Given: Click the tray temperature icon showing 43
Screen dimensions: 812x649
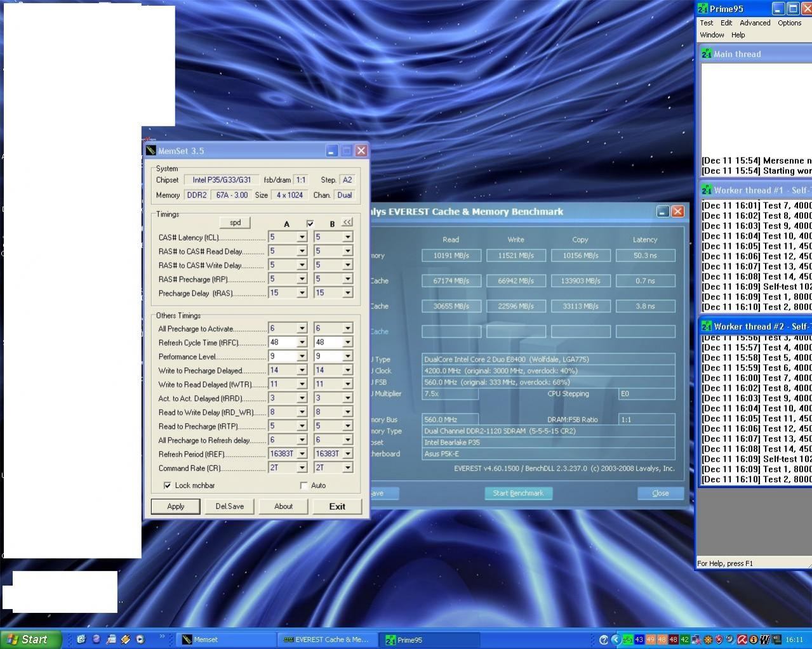Looking at the screenshot, I should pos(639,639).
